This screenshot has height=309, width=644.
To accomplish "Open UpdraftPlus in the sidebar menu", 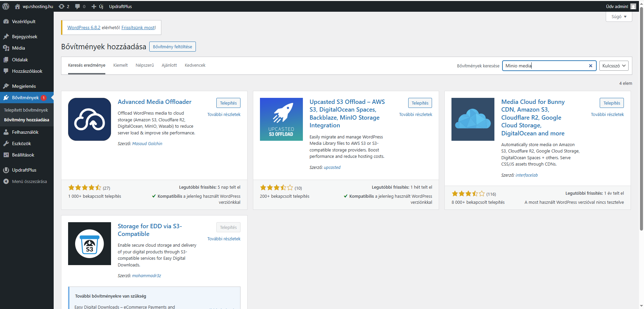I will 24,170.
